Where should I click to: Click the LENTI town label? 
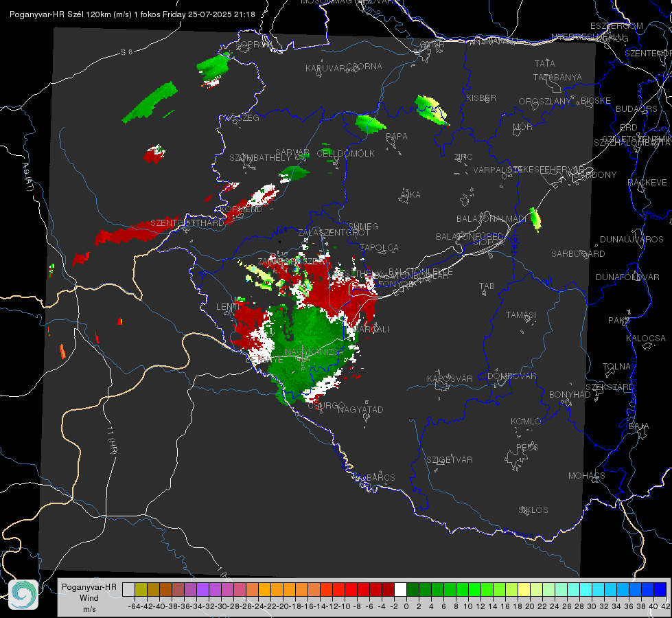228,307
